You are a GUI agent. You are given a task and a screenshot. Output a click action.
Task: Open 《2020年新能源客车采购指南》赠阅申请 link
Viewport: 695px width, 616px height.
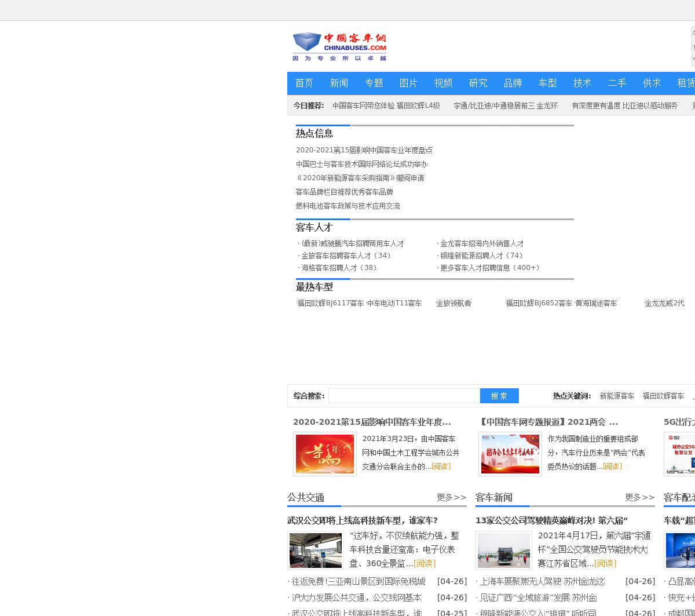pos(360,178)
